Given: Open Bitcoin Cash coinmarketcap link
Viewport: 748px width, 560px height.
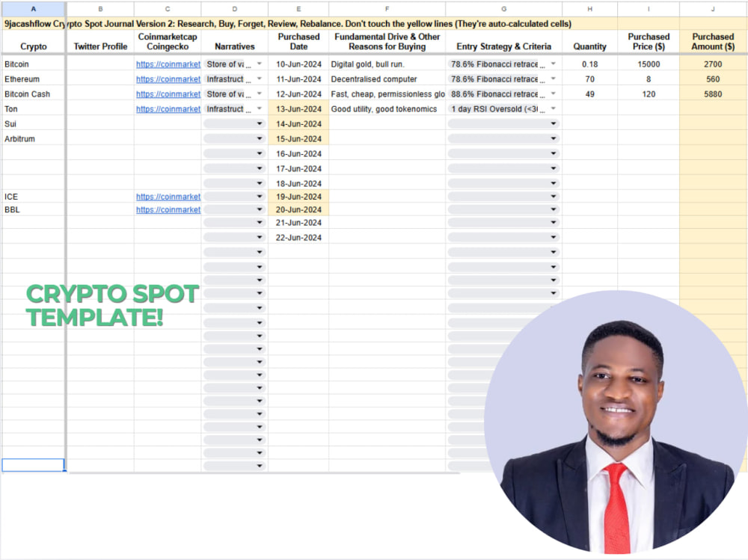Looking at the screenshot, I should 168,94.
